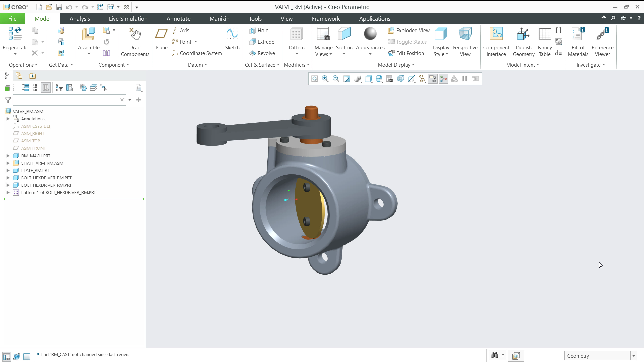This screenshot has width=644, height=362.
Task: Toggle the pause simulation button
Action: (x=465, y=79)
